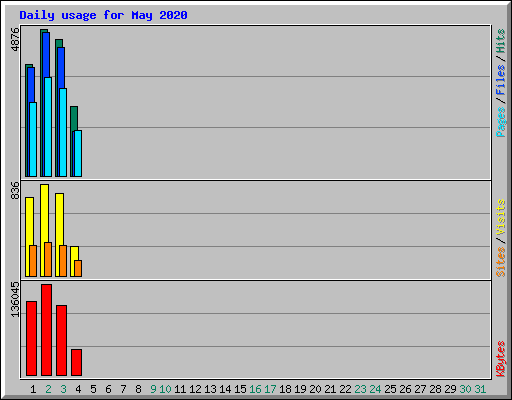
Task: Click the 136045 y-axis maximum label
Action: coord(15,299)
